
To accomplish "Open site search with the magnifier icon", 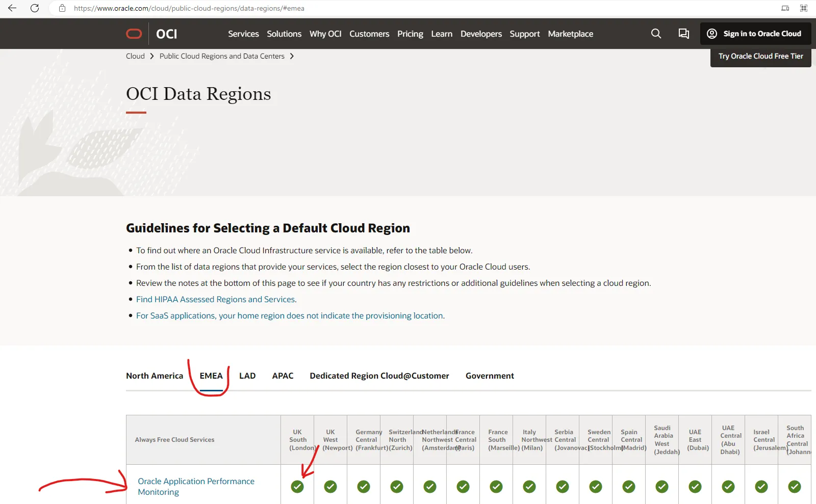I will (656, 34).
